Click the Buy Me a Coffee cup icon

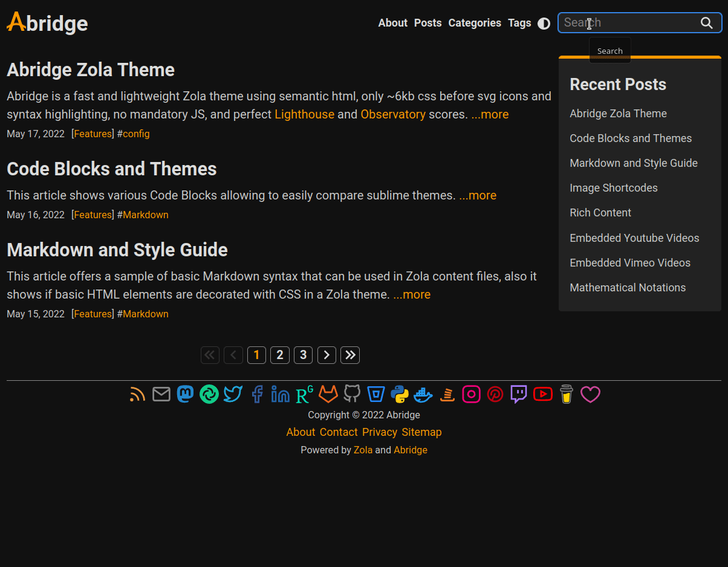567,395
